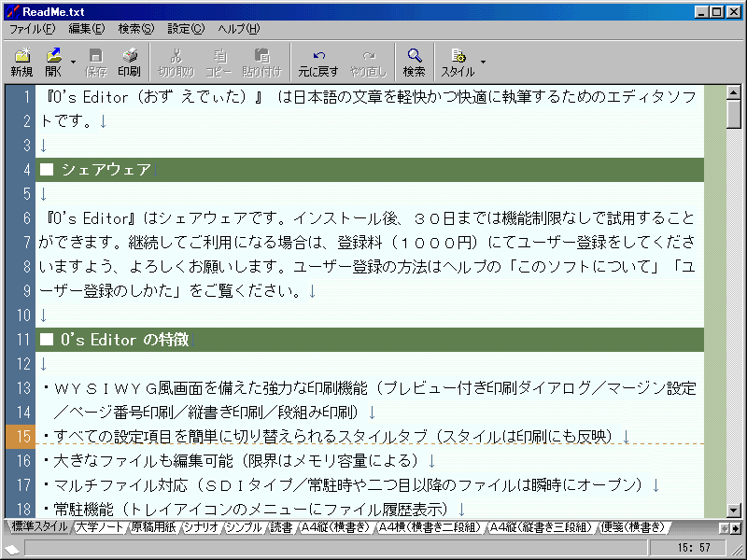The image size is (747, 560).
Task: Click the スタイル (Style) toolbar icon
Action: (x=458, y=62)
